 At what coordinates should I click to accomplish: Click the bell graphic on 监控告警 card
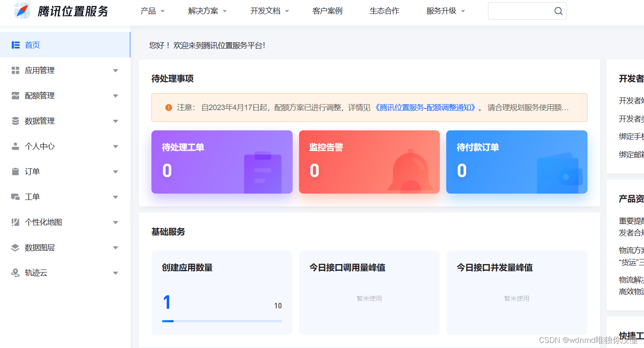[x=410, y=171]
